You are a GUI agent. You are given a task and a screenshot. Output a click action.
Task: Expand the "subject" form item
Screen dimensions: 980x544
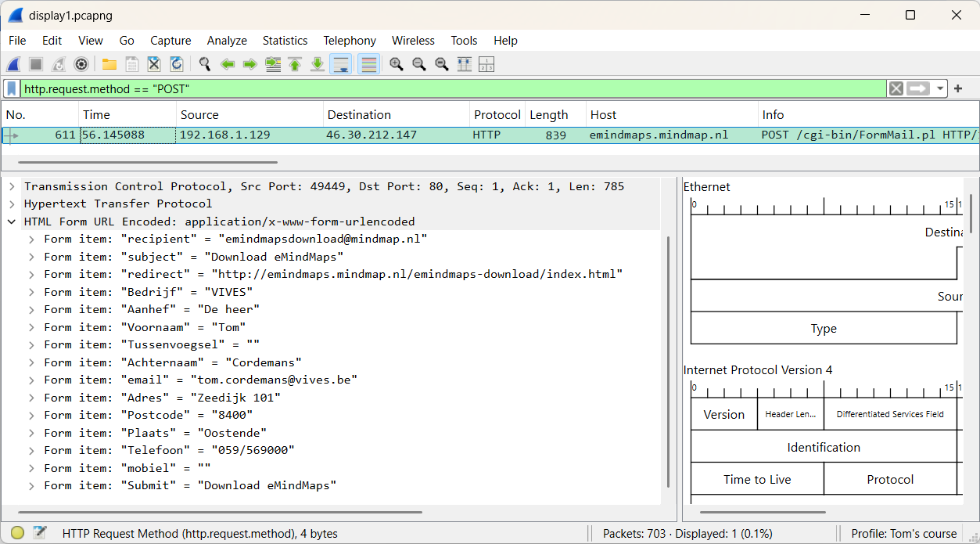tap(31, 257)
